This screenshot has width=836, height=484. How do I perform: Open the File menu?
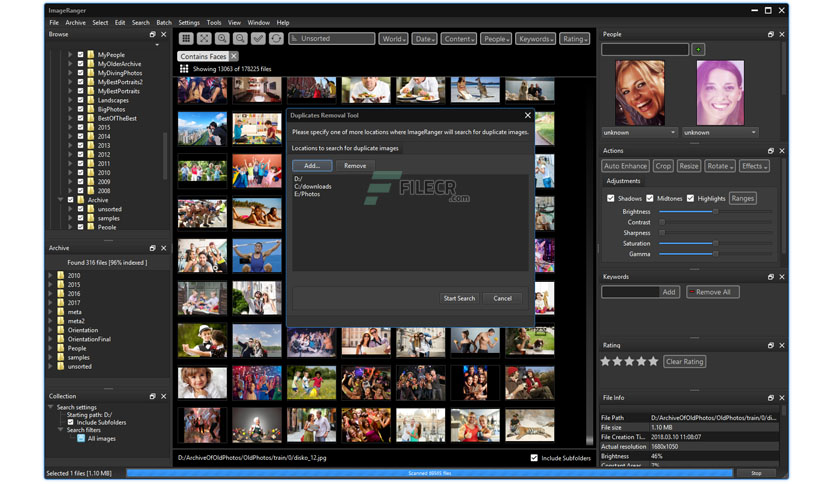coord(54,22)
